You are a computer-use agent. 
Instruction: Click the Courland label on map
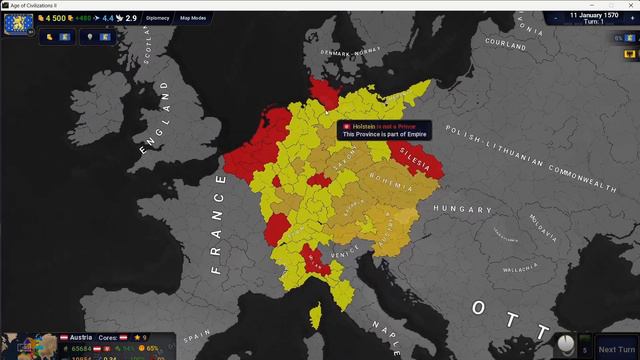click(x=505, y=44)
